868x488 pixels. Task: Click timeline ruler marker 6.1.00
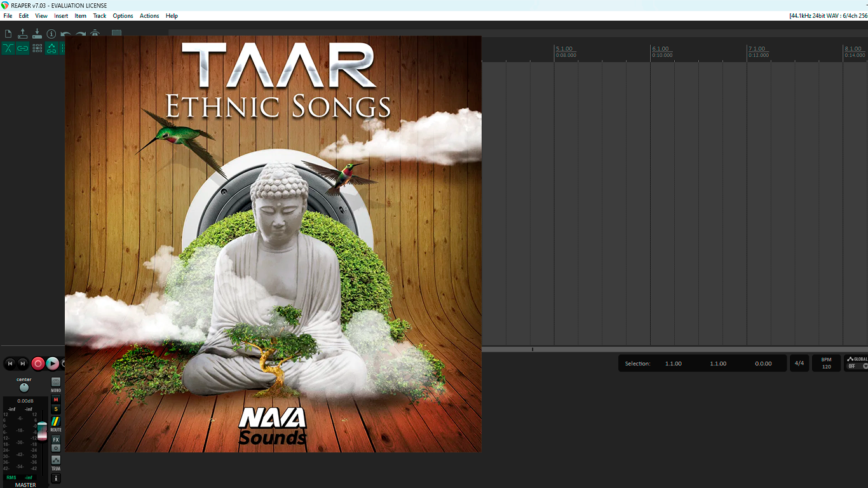(661, 49)
